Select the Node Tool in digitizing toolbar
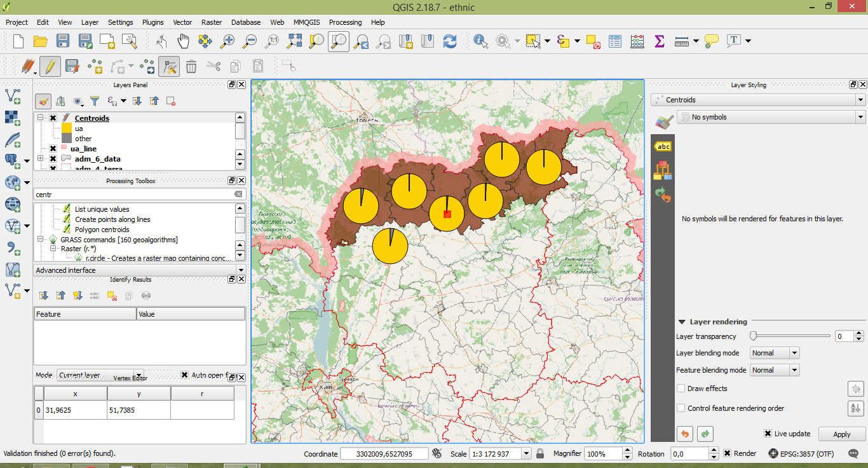The height and width of the screenshot is (468, 868). point(169,66)
